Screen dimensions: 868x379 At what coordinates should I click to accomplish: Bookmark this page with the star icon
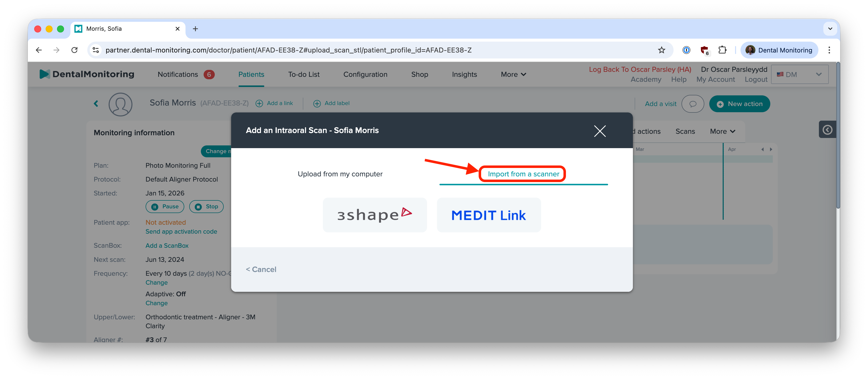pyautogui.click(x=661, y=50)
